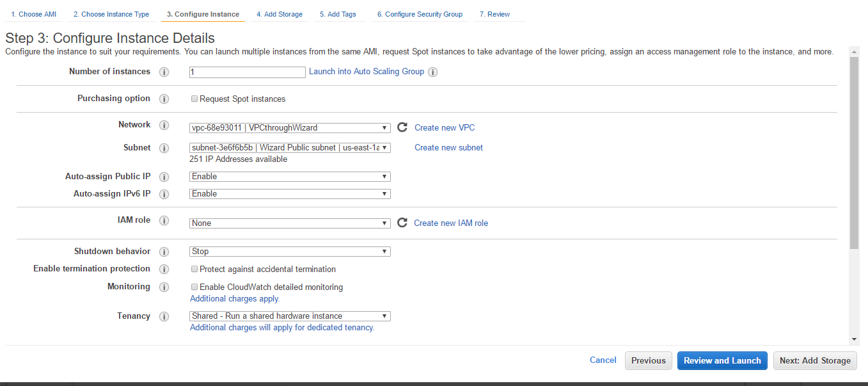Click the info icon next to Monitoring

point(164,287)
